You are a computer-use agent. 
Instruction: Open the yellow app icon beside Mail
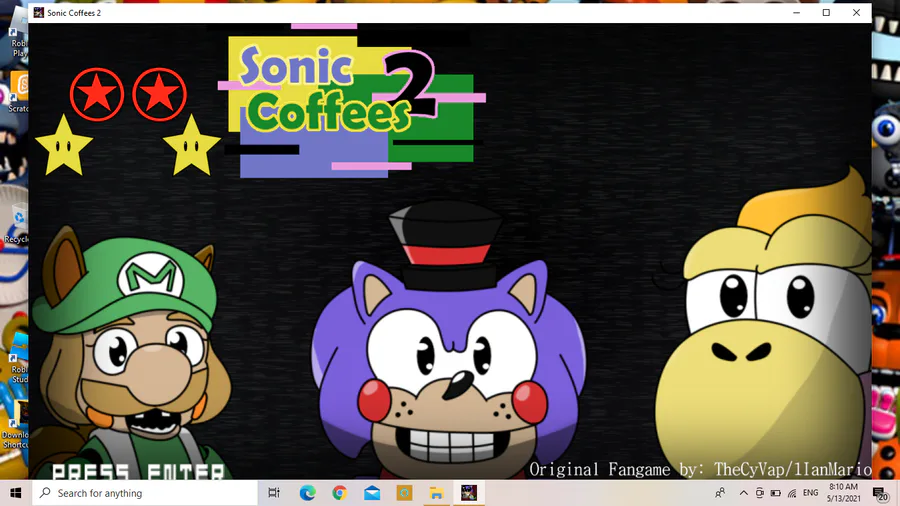404,493
